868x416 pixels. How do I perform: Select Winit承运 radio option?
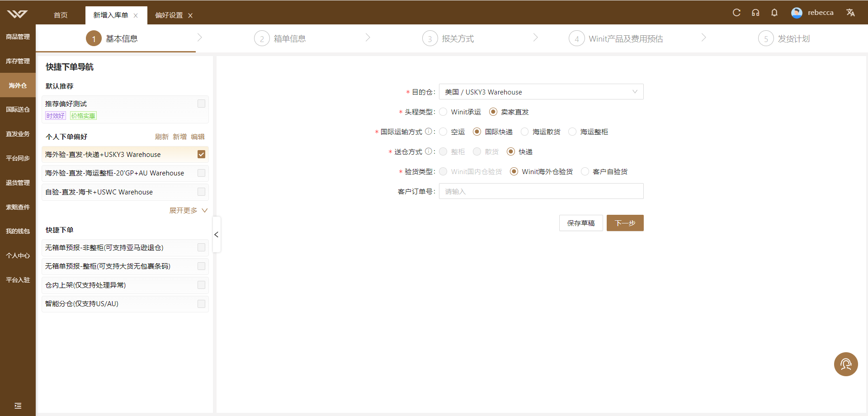(443, 112)
